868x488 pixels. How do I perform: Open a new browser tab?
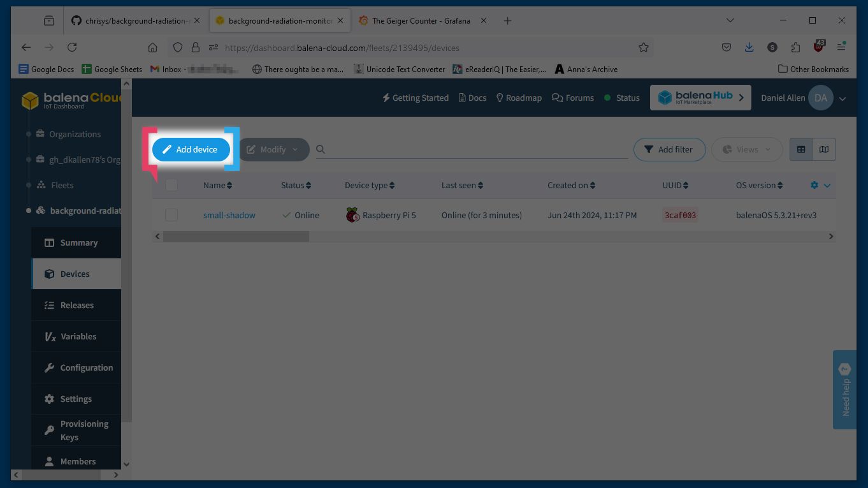[x=507, y=20]
